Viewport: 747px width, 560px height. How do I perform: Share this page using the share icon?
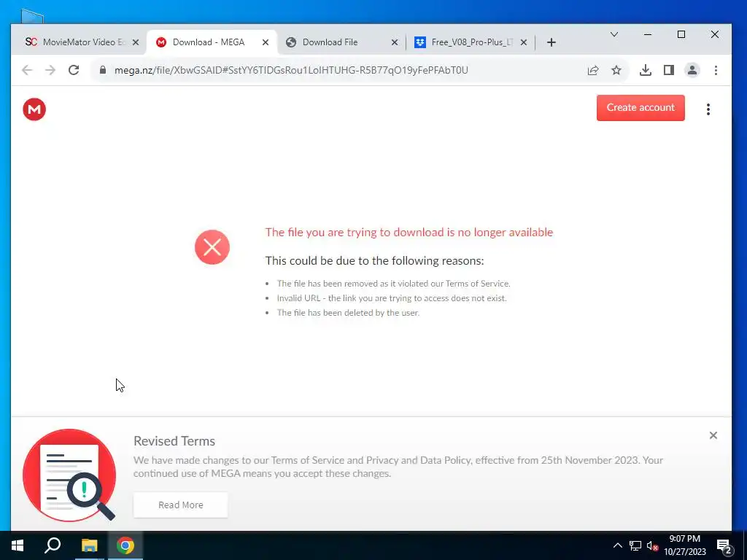click(592, 71)
